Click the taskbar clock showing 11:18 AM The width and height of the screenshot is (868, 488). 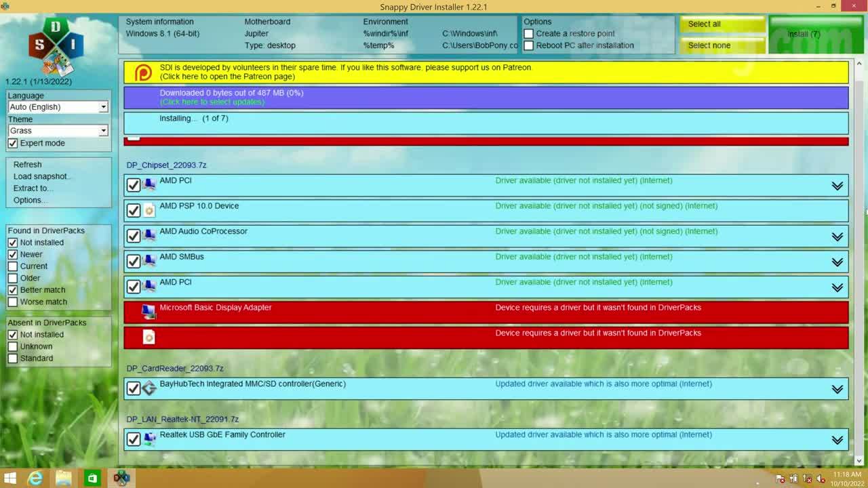coord(847,479)
